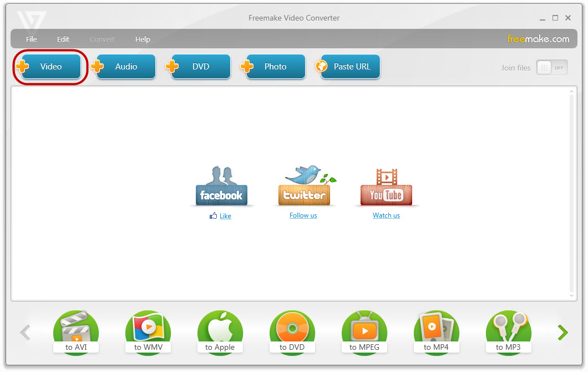The width and height of the screenshot is (588, 372).
Task: Click the file list vertical scrollbar
Action: pos(571,193)
